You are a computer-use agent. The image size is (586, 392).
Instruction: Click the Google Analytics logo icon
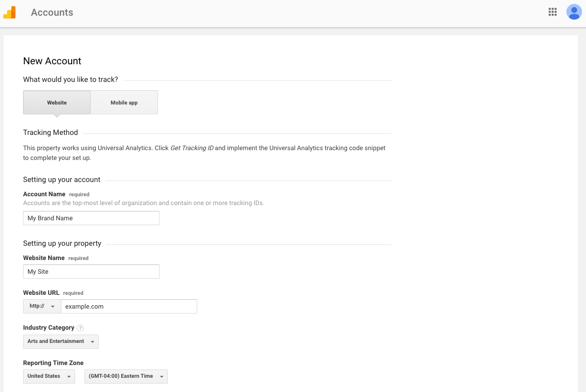pos(10,12)
